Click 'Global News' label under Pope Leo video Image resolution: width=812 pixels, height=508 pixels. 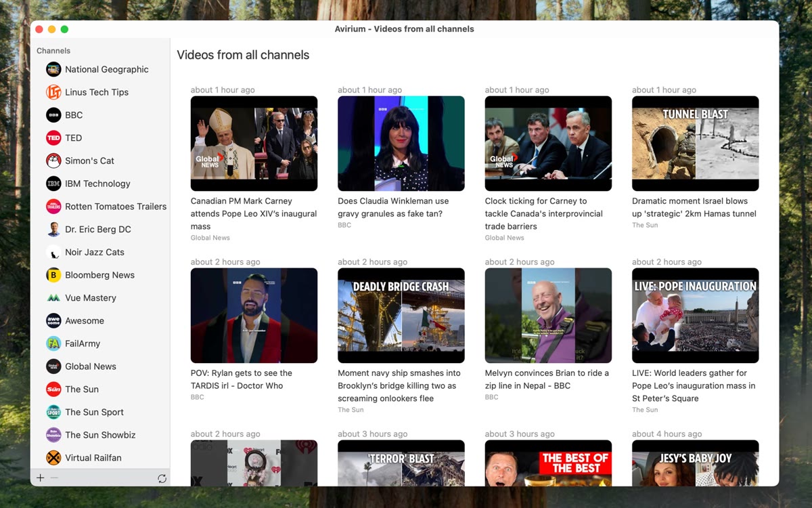[x=210, y=238]
